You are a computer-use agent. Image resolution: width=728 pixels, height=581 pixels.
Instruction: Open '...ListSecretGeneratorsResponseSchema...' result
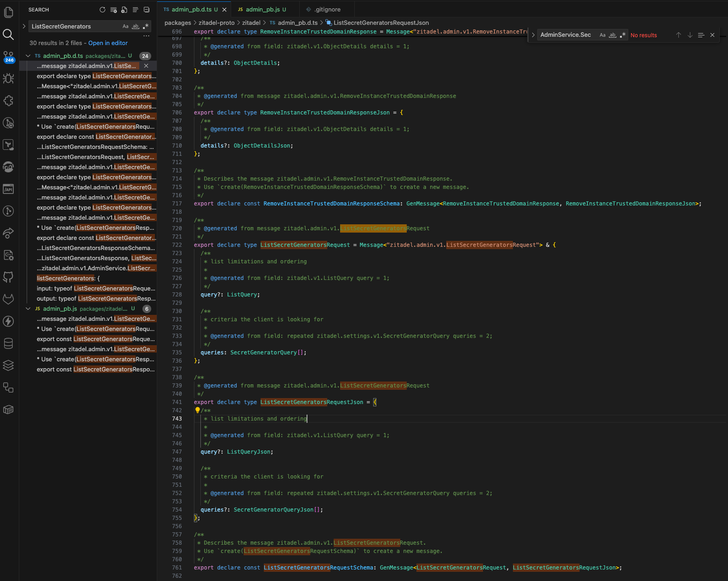[x=88, y=248]
